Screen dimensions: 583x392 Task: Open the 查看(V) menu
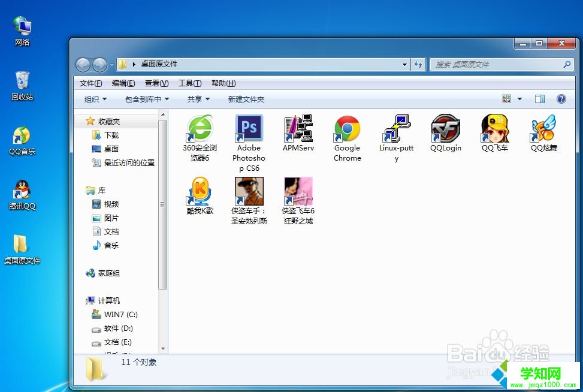[156, 83]
